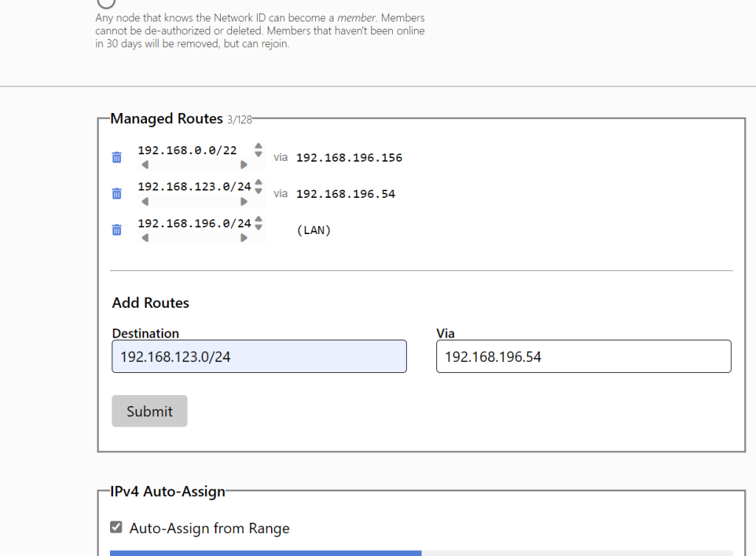Image resolution: width=756 pixels, height=556 pixels.
Task: Click the IPv4 Auto-Assign heading
Action: pos(168,491)
